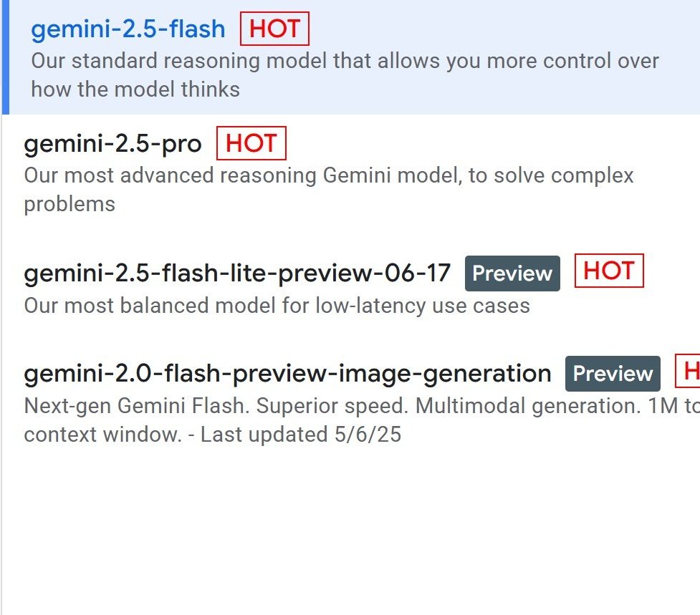
Task: Click the HOT badge beside gemini-2.5-pro
Action: tap(251, 143)
